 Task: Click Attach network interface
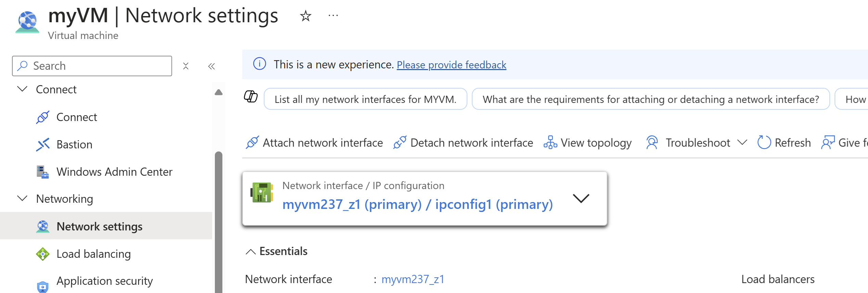(314, 143)
